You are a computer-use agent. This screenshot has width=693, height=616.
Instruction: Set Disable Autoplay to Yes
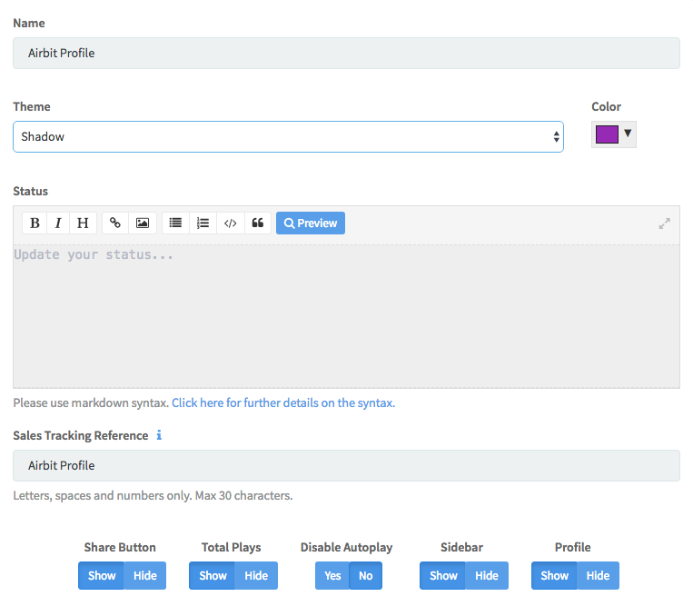click(332, 575)
